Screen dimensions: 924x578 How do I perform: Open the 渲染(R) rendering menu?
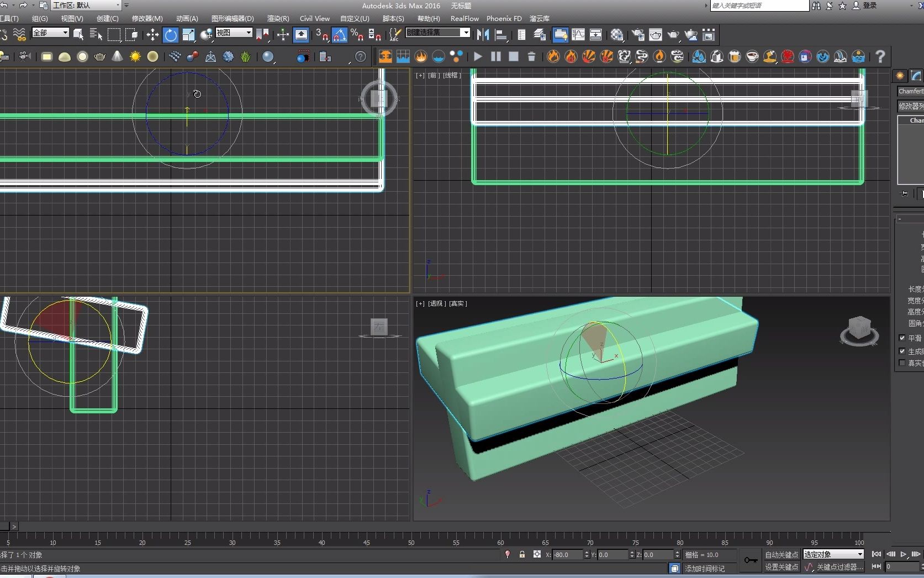tap(278, 18)
